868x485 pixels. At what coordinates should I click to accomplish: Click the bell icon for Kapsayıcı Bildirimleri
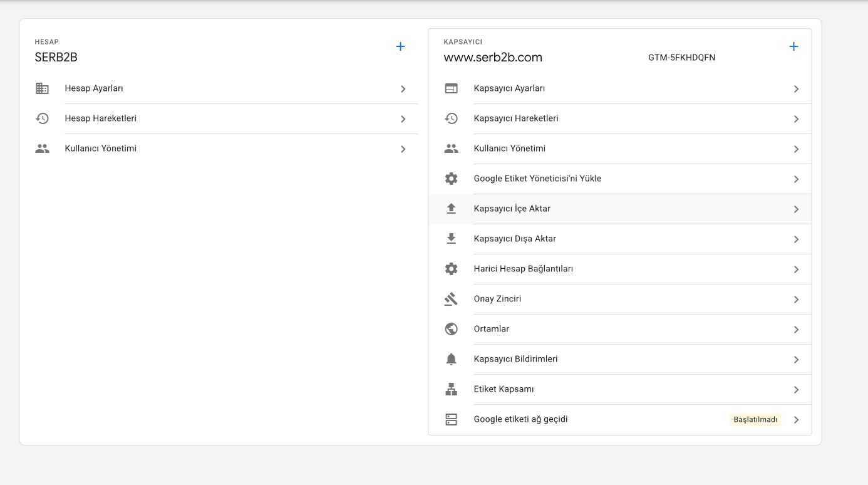pos(451,359)
